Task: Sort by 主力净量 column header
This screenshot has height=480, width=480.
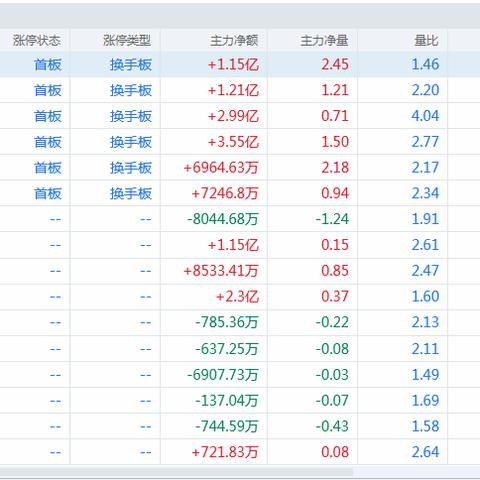Action: tap(324, 41)
